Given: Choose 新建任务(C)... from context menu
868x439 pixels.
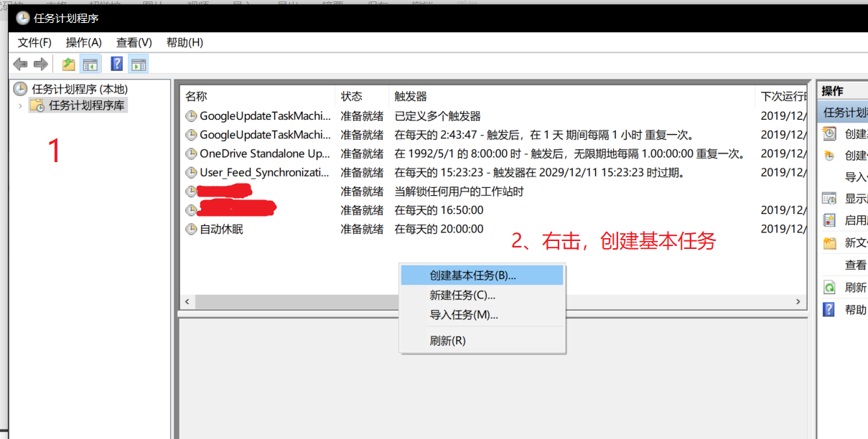Looking at the screenshot, I should click(x=482, y=295).
